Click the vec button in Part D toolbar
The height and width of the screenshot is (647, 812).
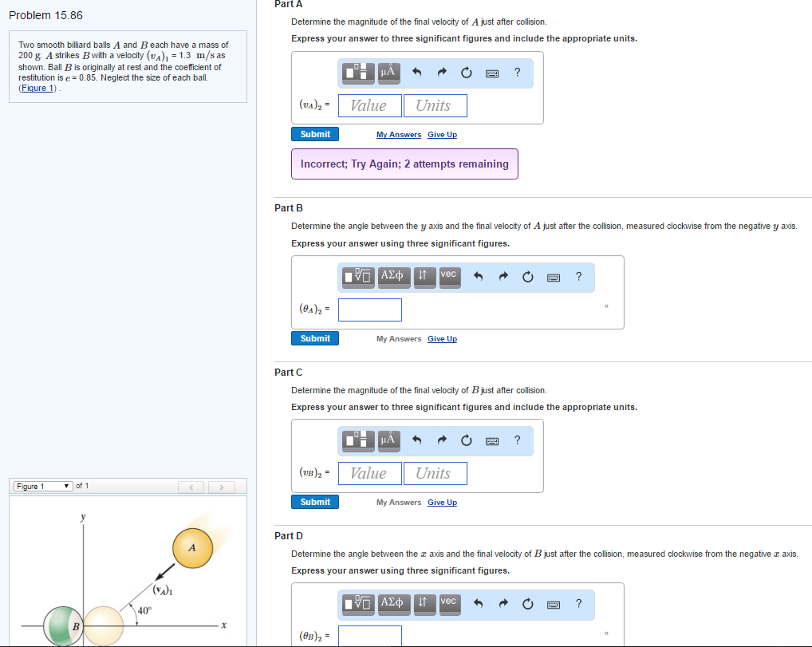(449, 604)
